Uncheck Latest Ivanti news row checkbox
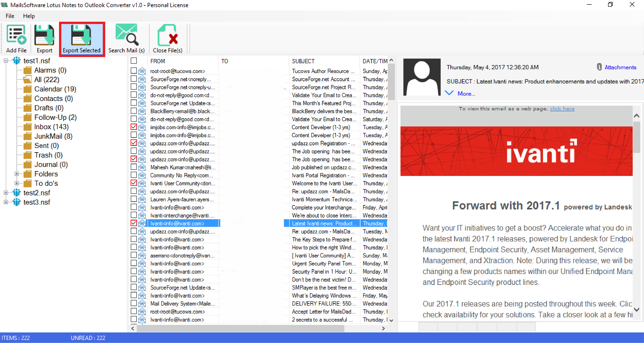Image resolution: width=644 pixels, height=343 pixels. tap(134, 223)
